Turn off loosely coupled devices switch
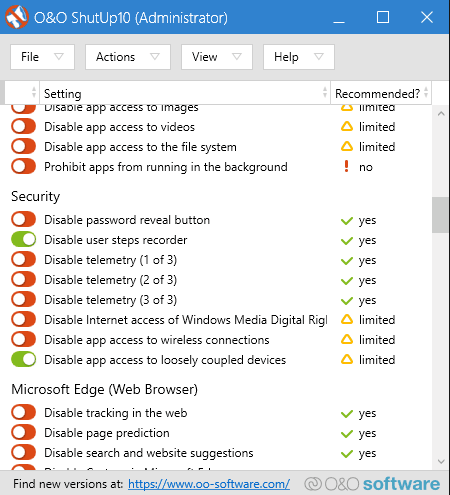 tap(23, 360)
